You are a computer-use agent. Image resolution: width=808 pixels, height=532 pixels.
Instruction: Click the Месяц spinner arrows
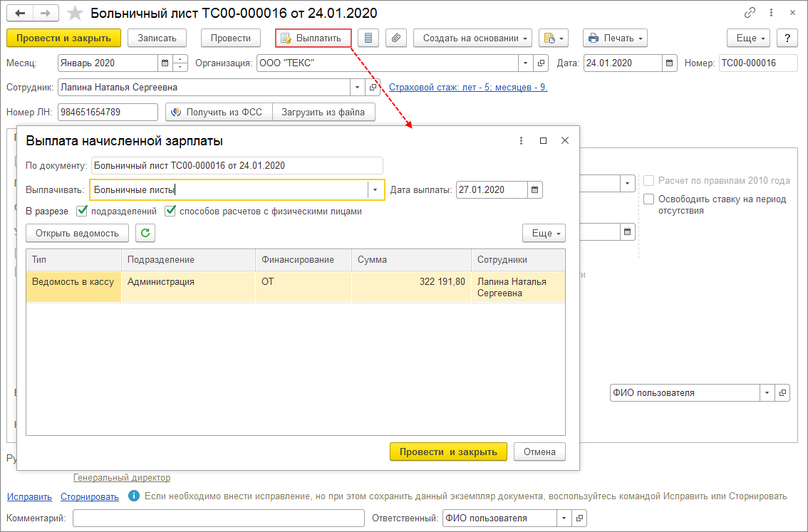(180, 63)
